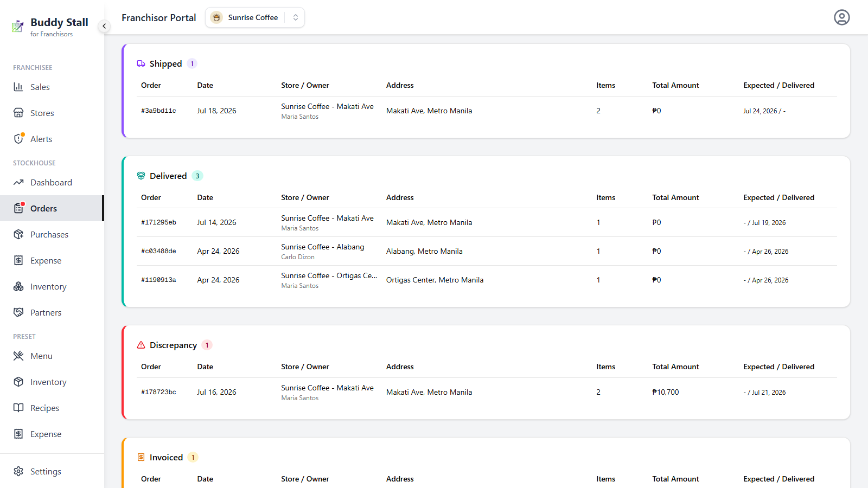Click the Delivered package icon
This screenshot has width=868, height=488.
(141, 176)
